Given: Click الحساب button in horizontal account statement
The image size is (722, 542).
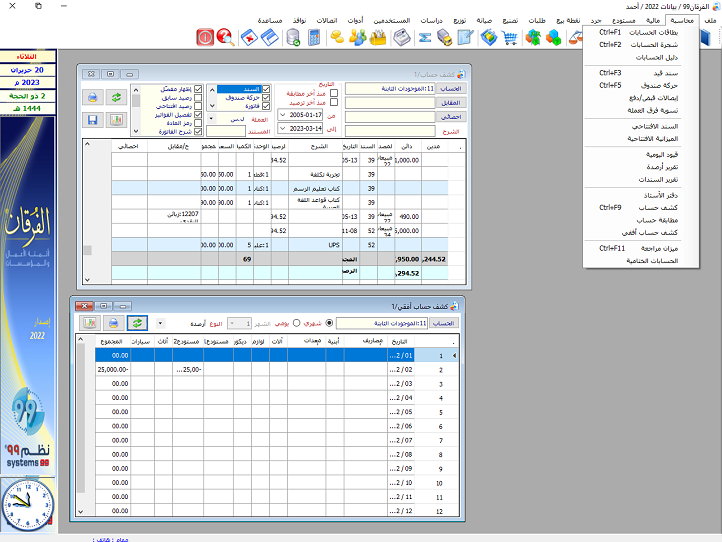Looking at the screenshot, I should pyautogui.click(x=443, y=324).
